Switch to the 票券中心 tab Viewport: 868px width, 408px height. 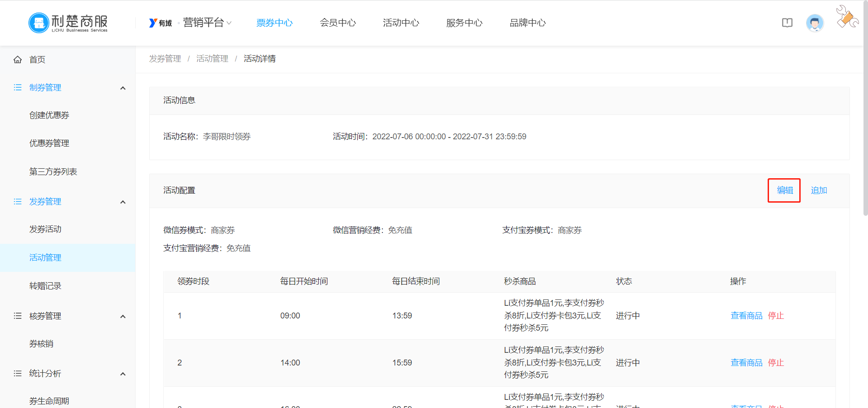pos(274,23)
